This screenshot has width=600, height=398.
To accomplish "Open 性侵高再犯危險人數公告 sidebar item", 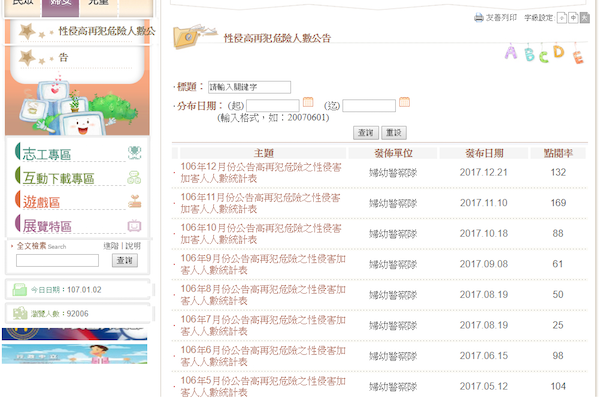I will pos(106,31).
